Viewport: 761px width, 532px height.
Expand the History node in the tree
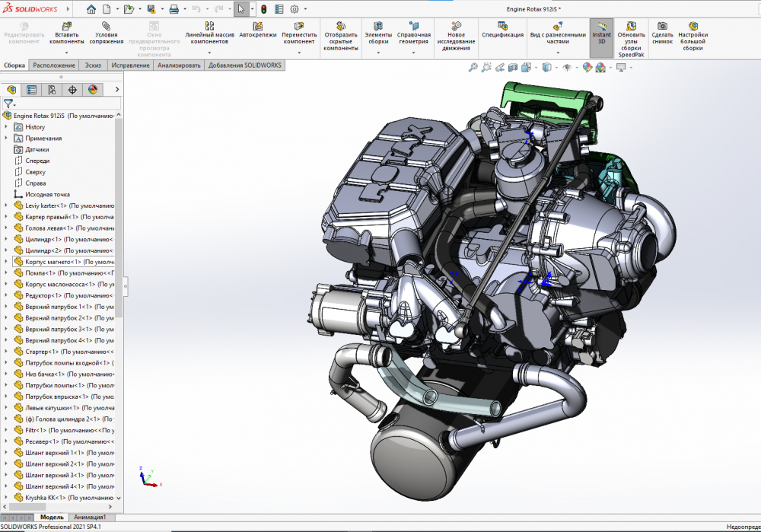coord(6,127)
